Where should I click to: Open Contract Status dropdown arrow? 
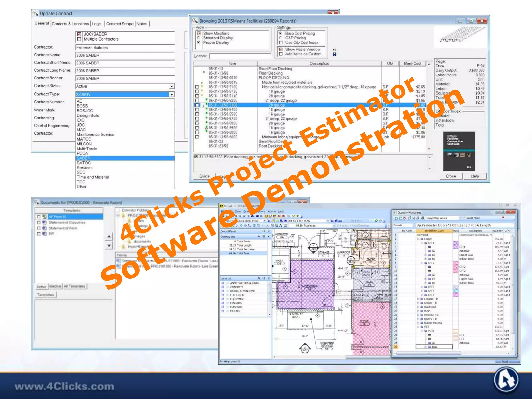172,86
